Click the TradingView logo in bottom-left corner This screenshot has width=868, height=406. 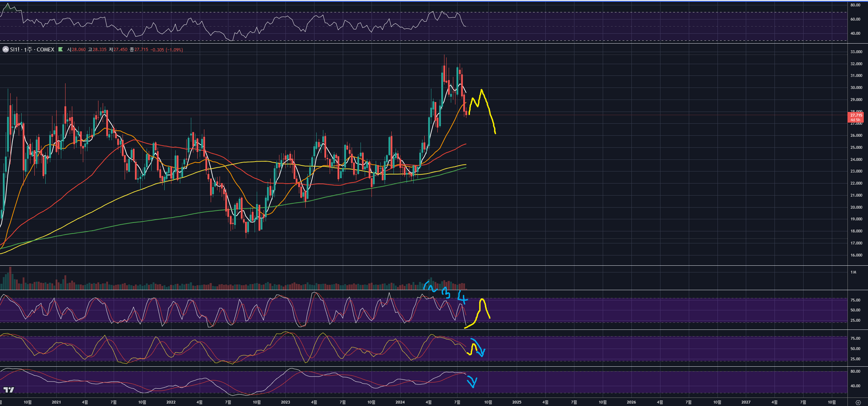tap(9, 390)
